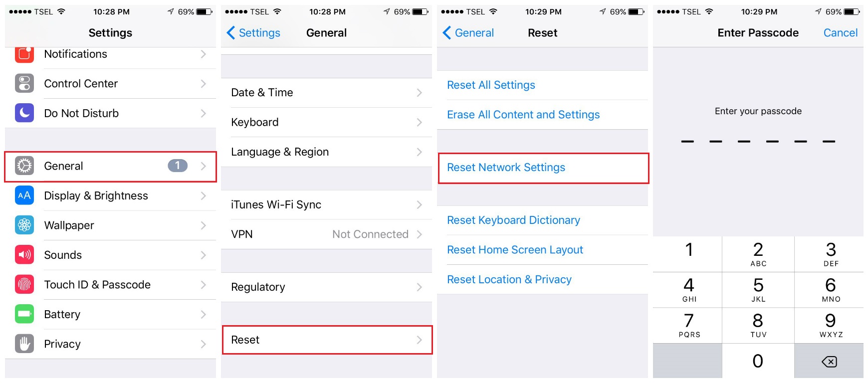Go back to General from Reset
Viewport: 868px width, 383px height.
[468, 33]
